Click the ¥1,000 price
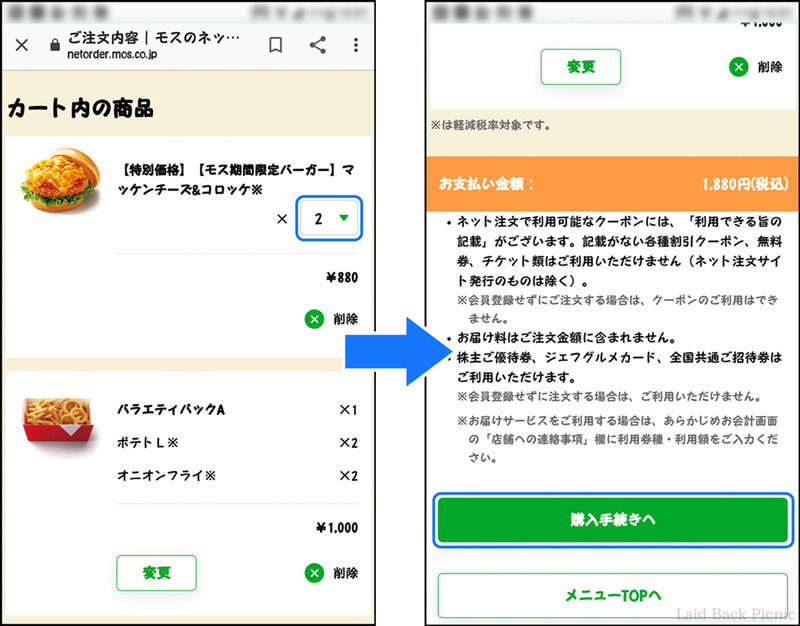This screenshot has width=800, height=626. tap(337, 528)
